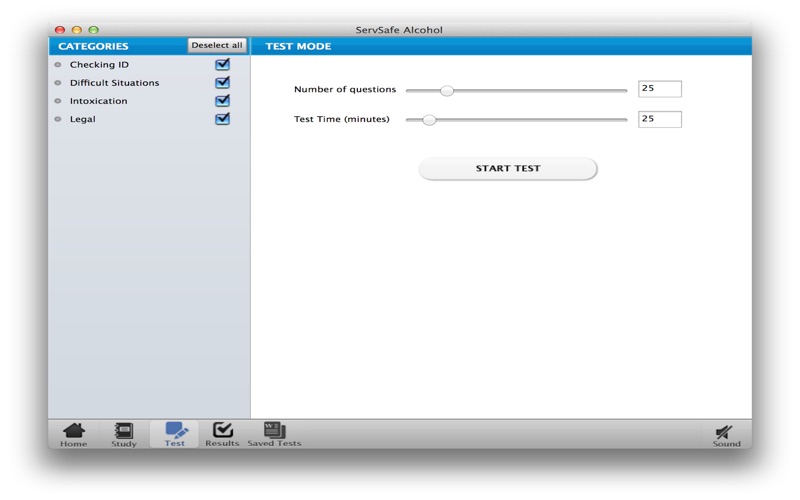Uncheck the Checking ID checkbox
Image resolution: width=800 pixels, height=500 pixels.
click(x=222, y=64)
